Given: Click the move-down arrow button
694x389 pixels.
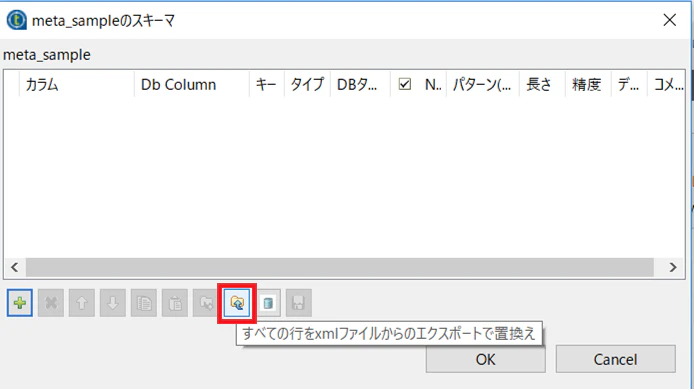Looking at the screenshot, I should pos(113,303).
